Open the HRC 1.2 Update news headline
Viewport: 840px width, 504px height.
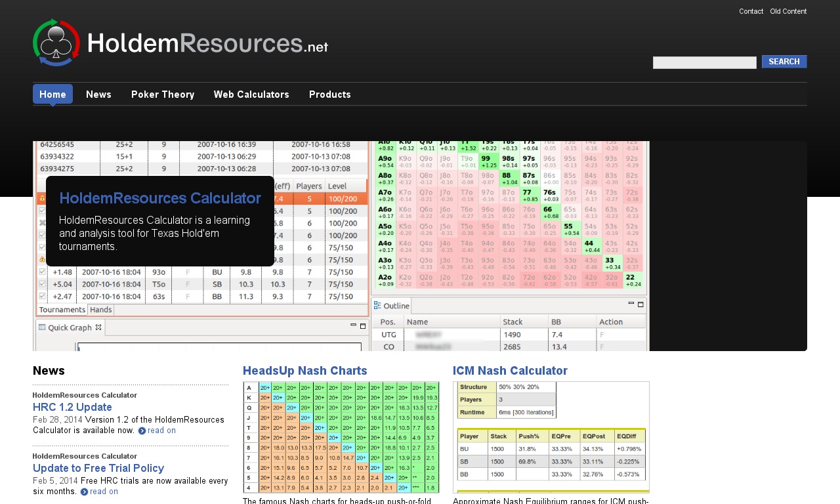coord(72,407)
